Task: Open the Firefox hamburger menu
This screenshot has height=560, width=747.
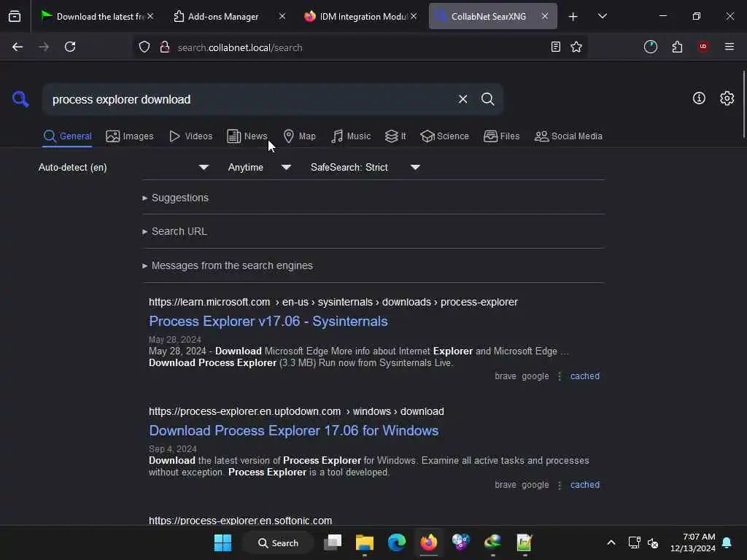Action: tap(729, 47)
